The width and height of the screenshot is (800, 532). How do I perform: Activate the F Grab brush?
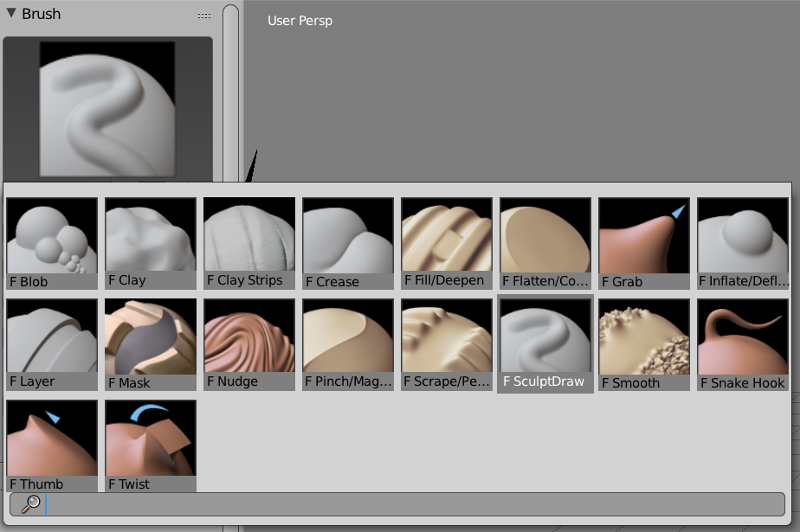[643, 242]
